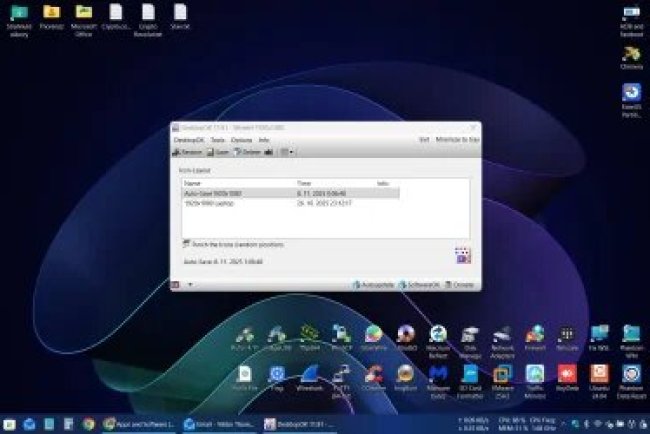Click the purple icon-grid image in DesktopOK
Viewport: 650px width, 434px height.
[x=463, y=255]
